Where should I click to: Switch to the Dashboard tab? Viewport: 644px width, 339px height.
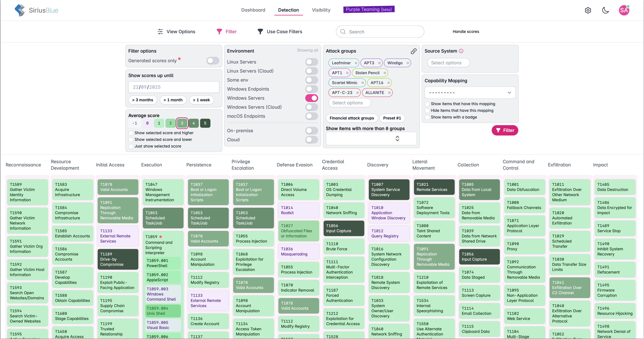click(253, 10)
